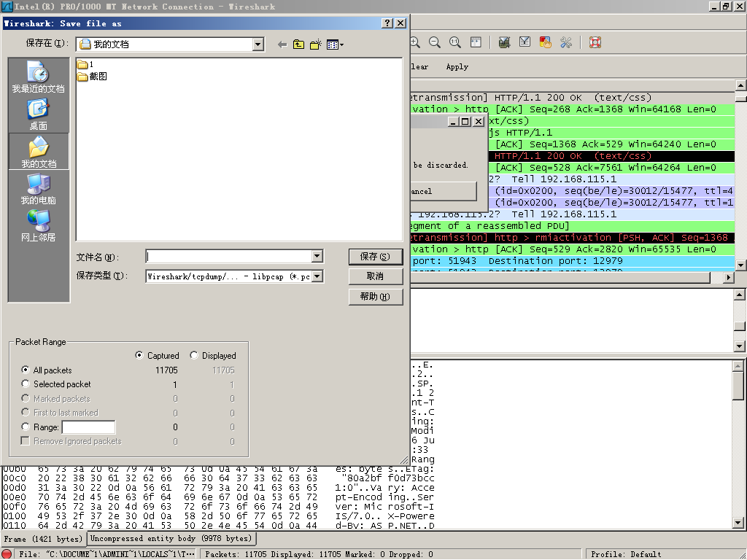
Task: Click the packet bytes pane scroll up arrow
Action: [738, 366]
